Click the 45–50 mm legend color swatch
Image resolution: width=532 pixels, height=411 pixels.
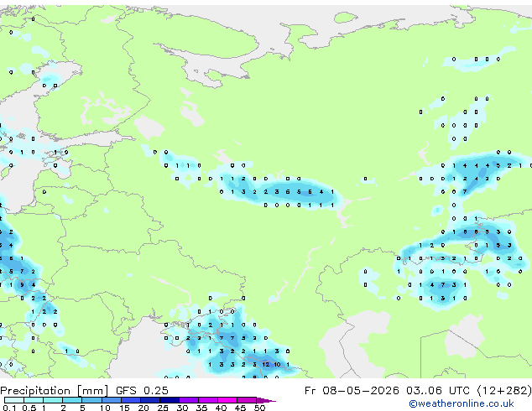[x=247, y=400]
